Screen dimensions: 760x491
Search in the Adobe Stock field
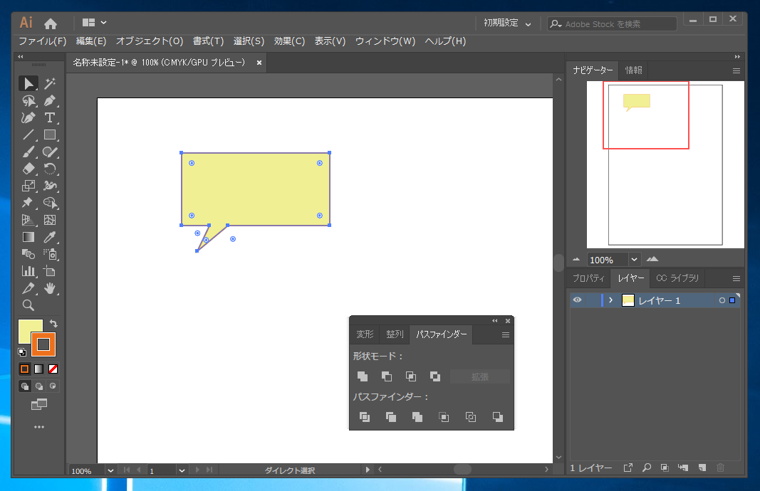tap(612, 24)
